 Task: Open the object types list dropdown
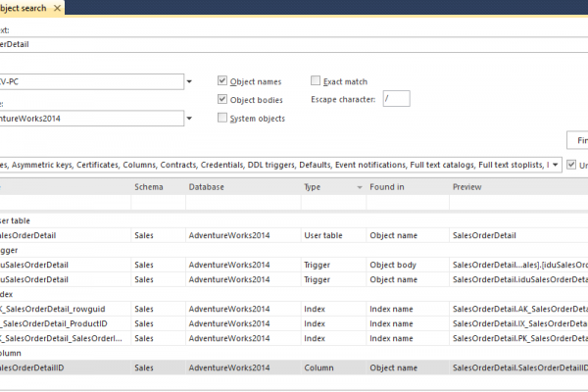coord(555,165)
